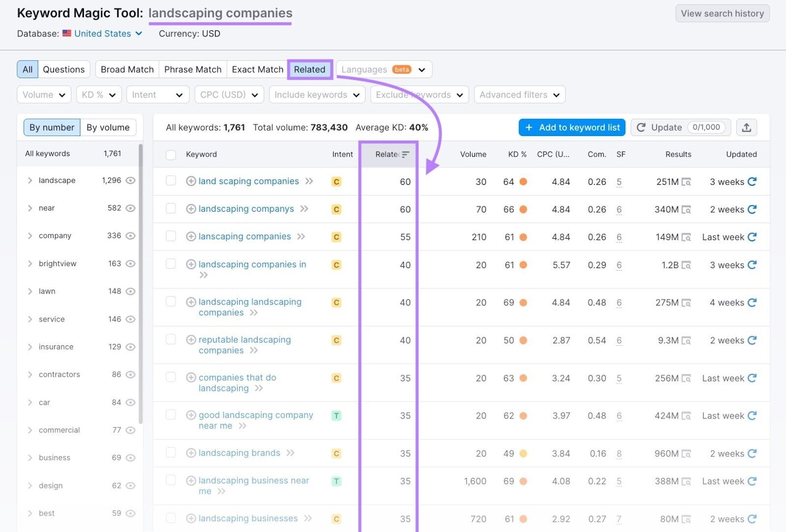Screen dimensions: 786x532
Task: Click orange KD dot for 64 value
Action: 523,182
